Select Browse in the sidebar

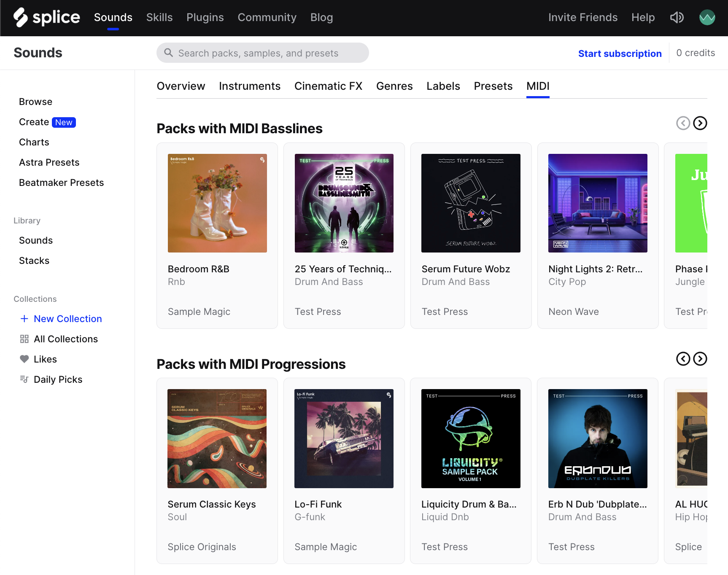[x=35, y=101]
